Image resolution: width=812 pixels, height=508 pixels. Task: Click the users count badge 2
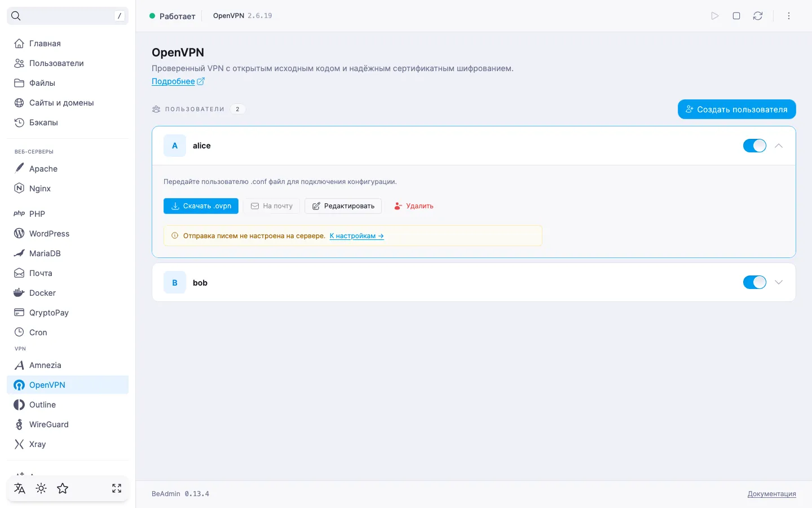(x=237, y=109)
